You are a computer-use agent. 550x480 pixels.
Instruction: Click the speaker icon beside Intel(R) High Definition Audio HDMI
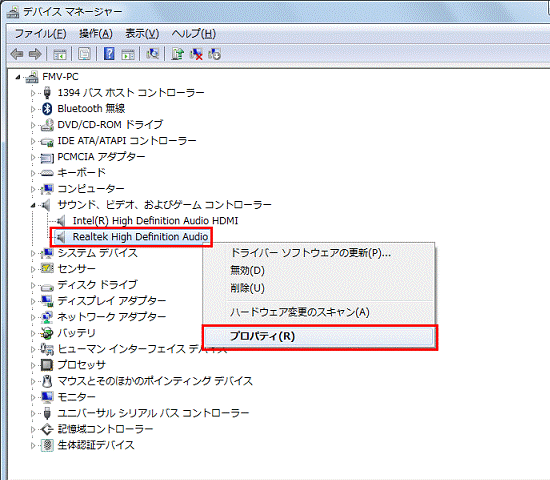coord(61,221)
